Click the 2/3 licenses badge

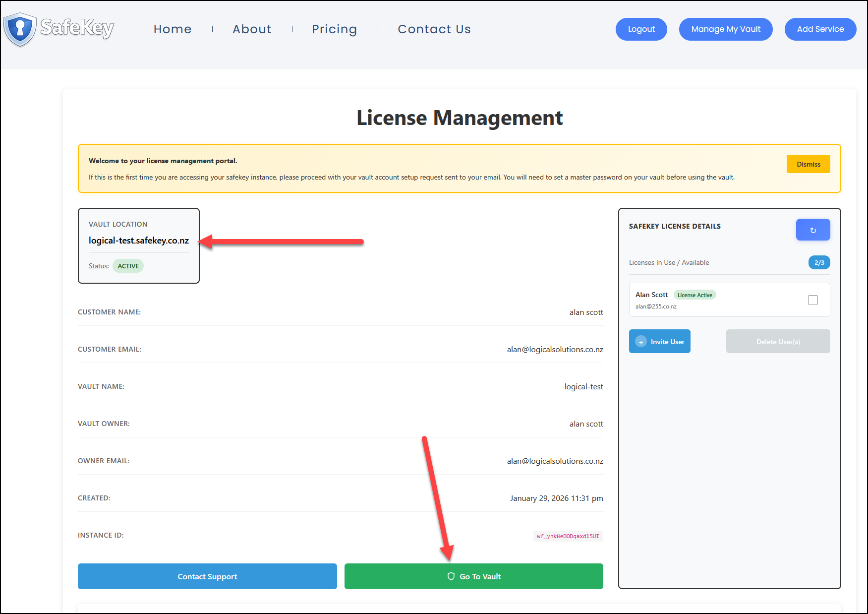[819, 262]
